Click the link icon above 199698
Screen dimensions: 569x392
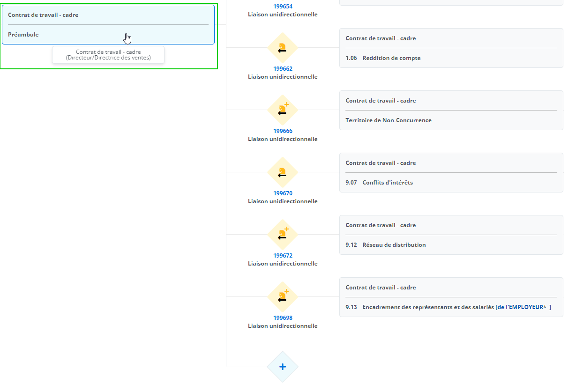coord(283,297)
